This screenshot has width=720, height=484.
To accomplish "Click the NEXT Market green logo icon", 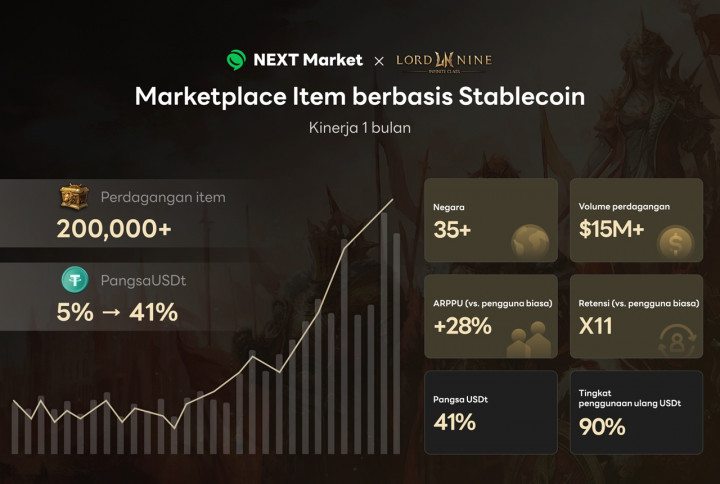I will 237,60.
